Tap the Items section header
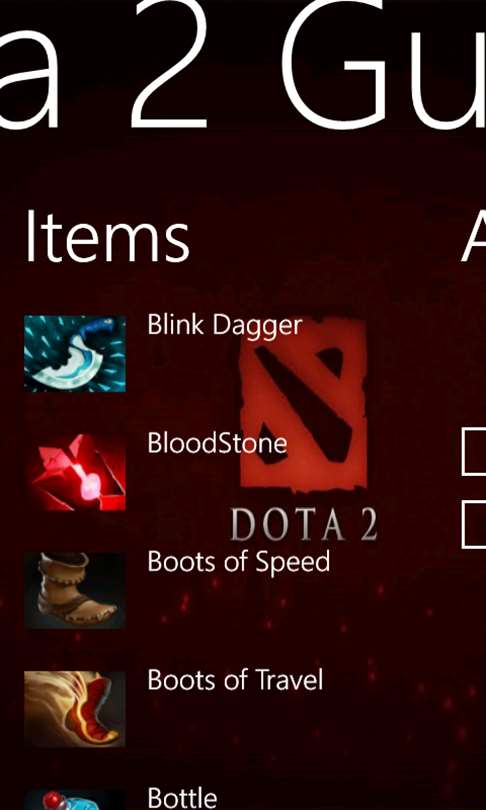Image resolution: width=486 pixels, height=810 pixels. point(107,237)
